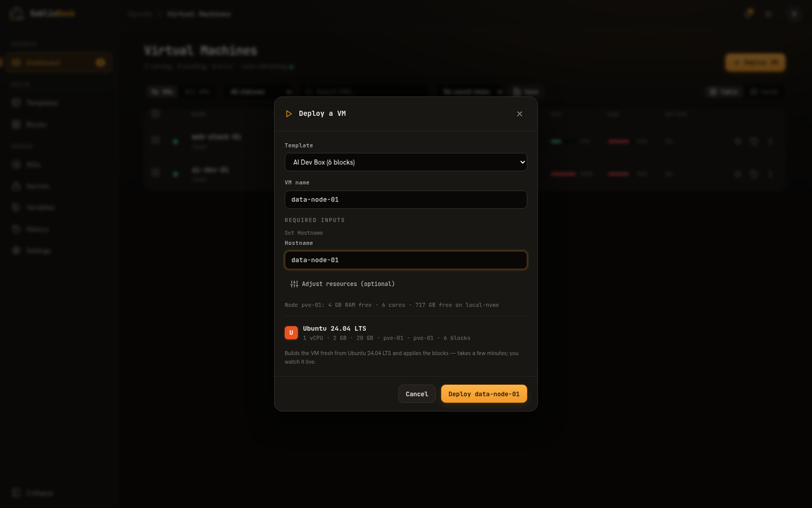Expand Adjust resources (optional)
The width and height of the screenshot is (812, 508).
(x=343, y=284)
